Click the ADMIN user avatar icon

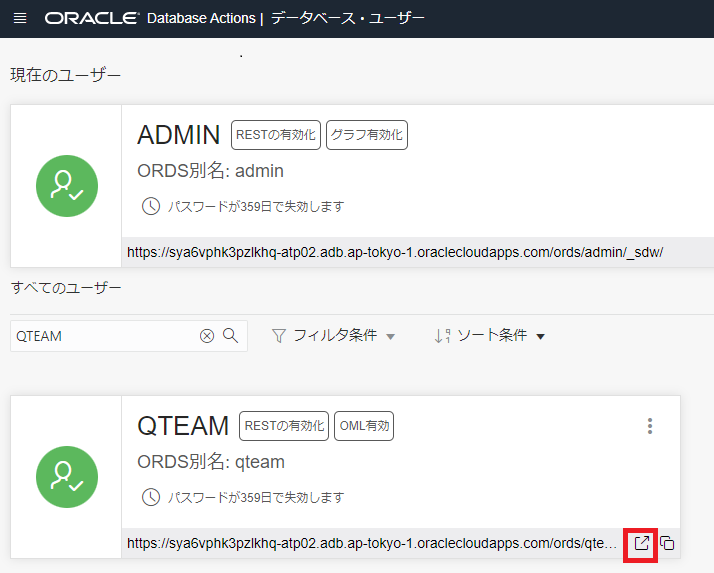coord(66,186)
